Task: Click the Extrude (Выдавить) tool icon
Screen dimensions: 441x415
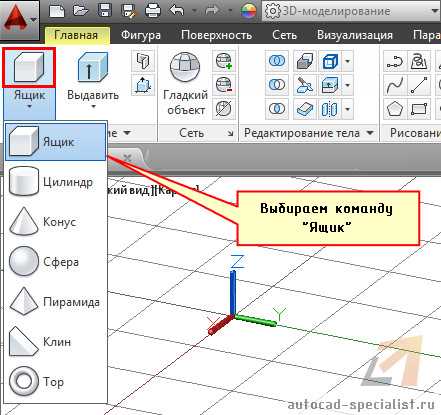Action: click(92, 67)
